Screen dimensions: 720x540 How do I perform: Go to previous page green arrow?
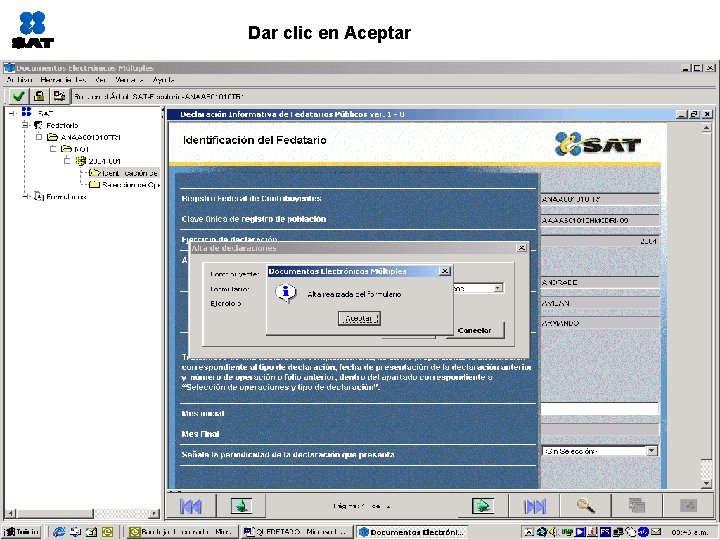pos(241,506)
